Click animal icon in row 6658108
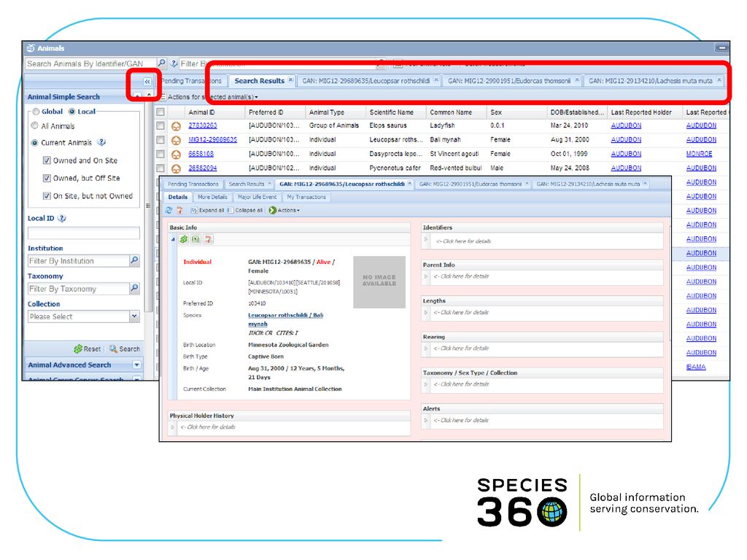Viewport: 747px width, 560px height. [x=177, y=155]
